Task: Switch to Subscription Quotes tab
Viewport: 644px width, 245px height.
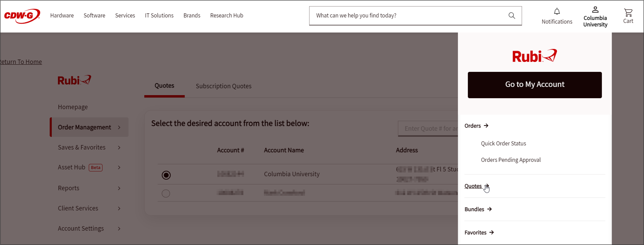Action: coord(224,86)
